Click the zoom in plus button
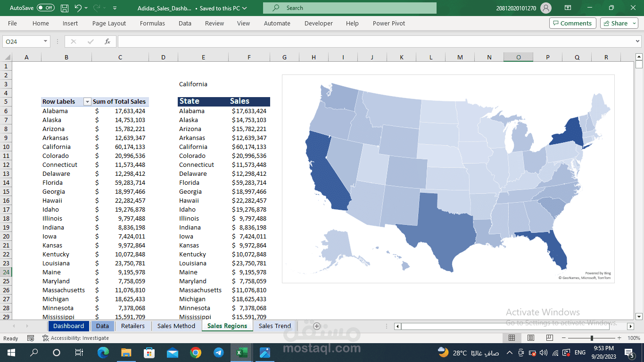Viewport: 644px width, 362px height. [619, 338]
